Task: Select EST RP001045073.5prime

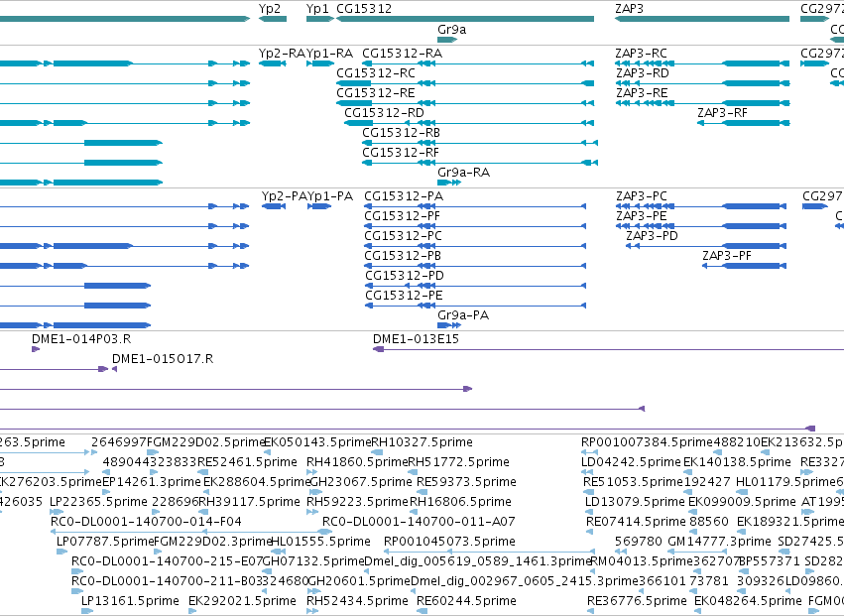Action: (x=449, y=542)
